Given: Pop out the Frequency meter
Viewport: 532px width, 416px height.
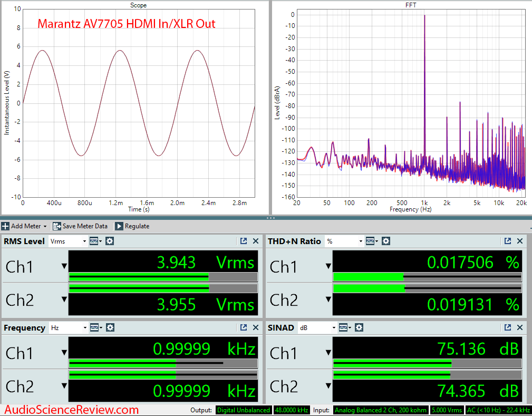Looking at the screenshot, I should [244, 327].
